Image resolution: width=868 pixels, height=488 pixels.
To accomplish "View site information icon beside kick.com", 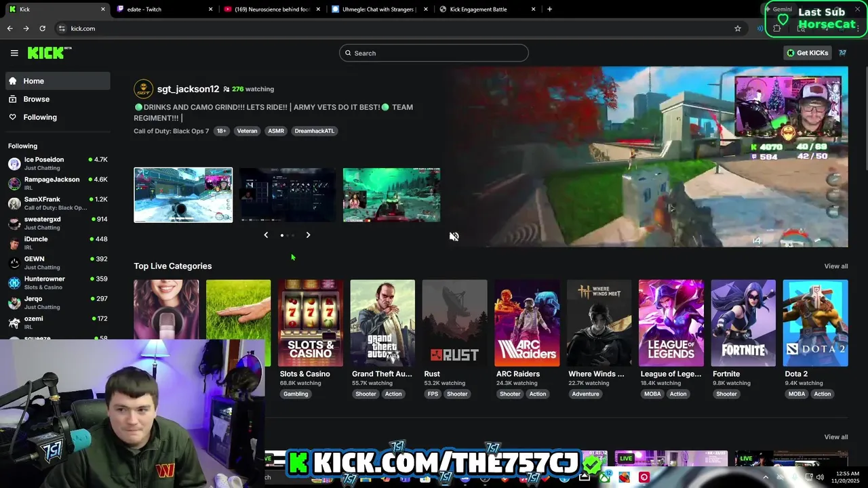I will coord(62,28).
